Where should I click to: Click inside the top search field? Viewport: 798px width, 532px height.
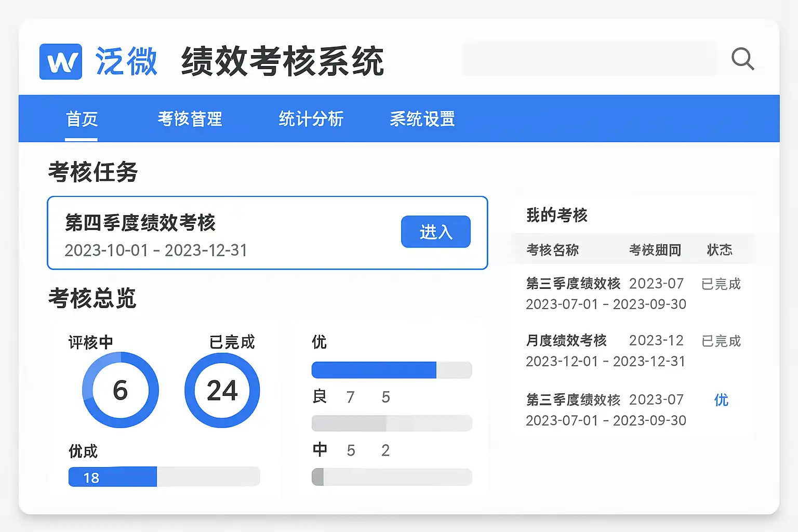[x=590, y=59]
